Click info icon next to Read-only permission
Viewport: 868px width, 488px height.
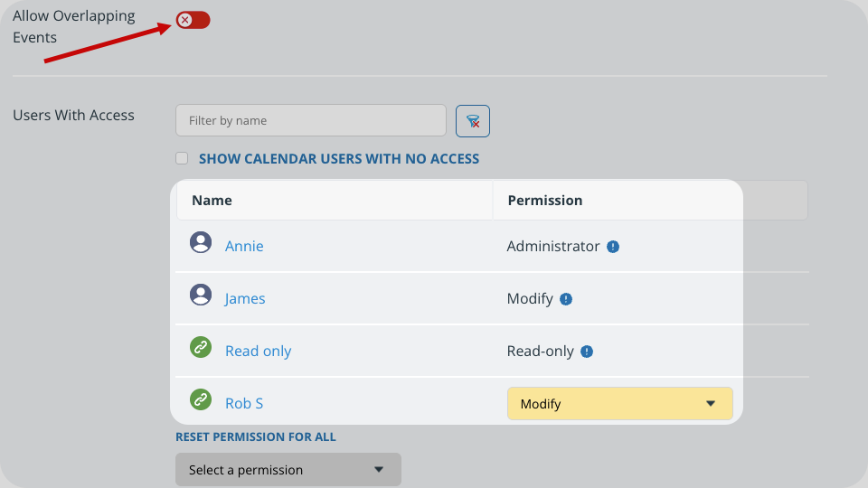587,352
